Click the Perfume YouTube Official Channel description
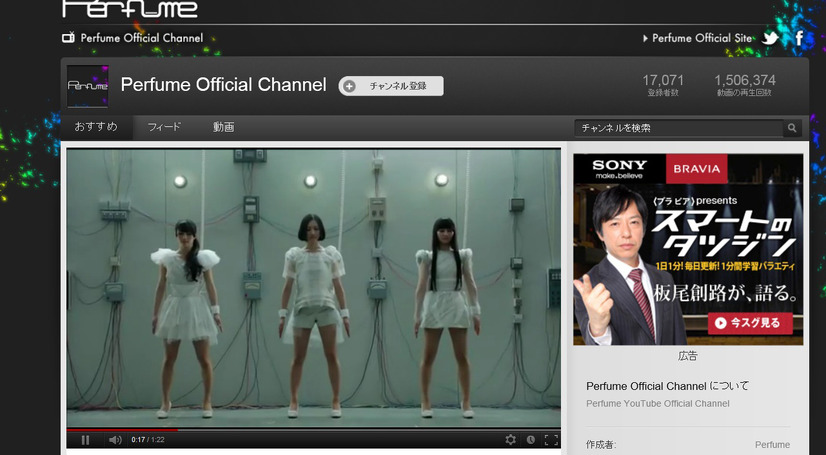The image size is (826, 455). (658, 403)
